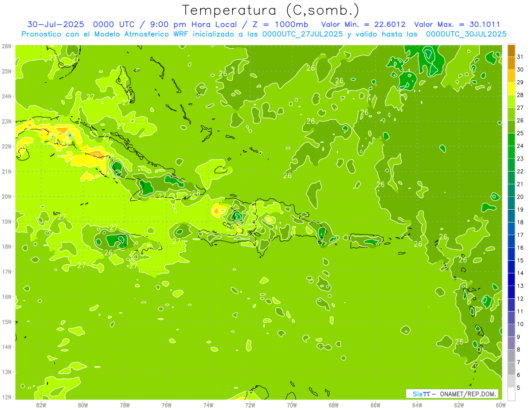Pick the orange swatch between 30 and 31

tap(511, 63)
